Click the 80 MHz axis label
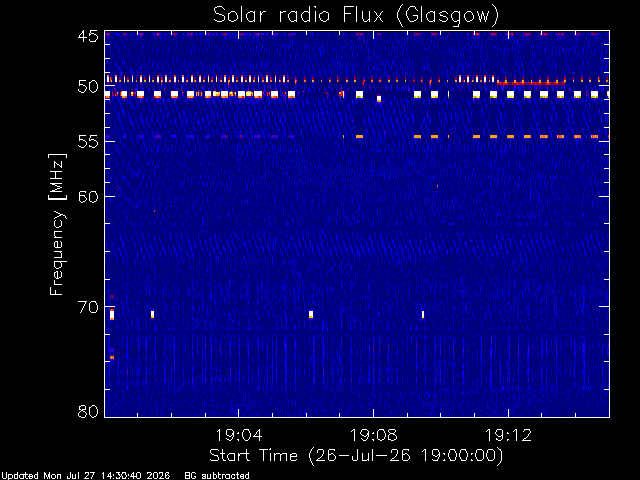Image resolution: width=640 pixels, height=480 pixels. coord(88,411)
